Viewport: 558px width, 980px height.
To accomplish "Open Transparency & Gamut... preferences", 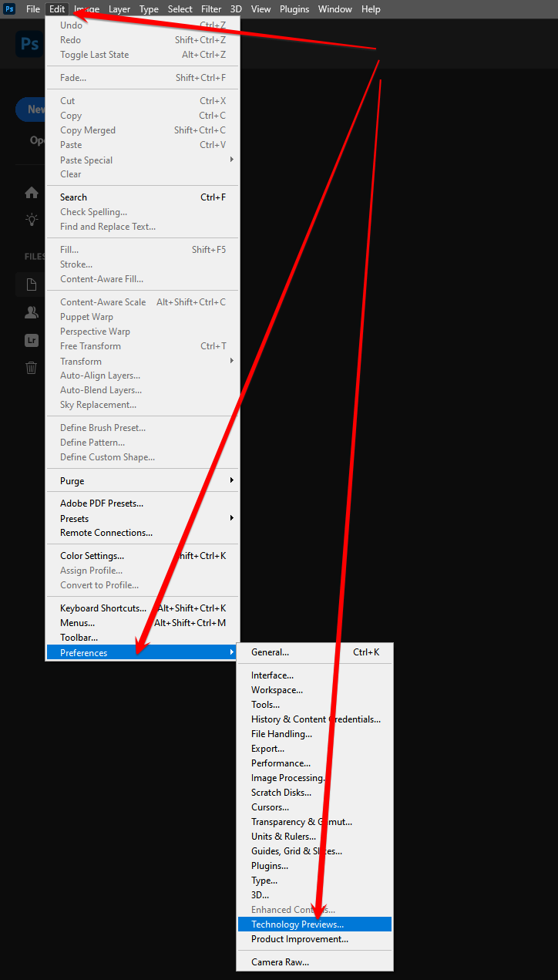I will click(314, 822).
